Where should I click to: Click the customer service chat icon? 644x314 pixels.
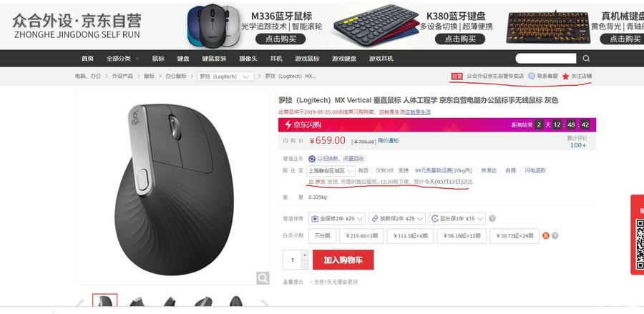click(532, 76)
